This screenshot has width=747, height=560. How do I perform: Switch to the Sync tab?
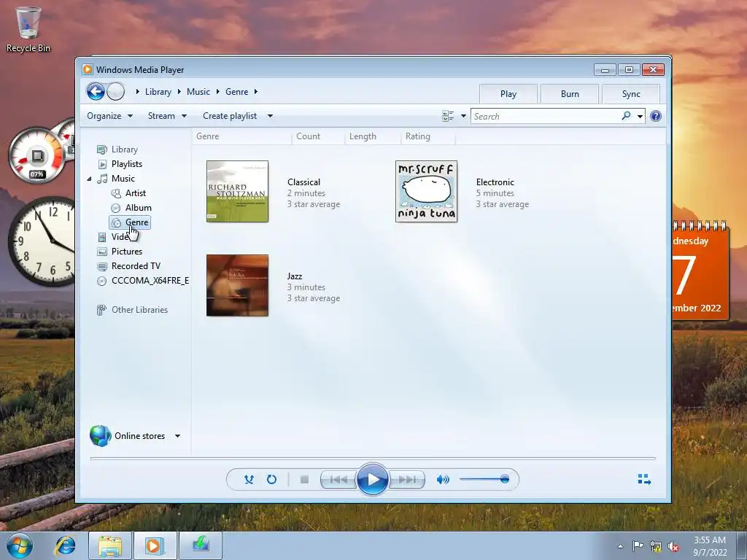[x=631, y=94]
